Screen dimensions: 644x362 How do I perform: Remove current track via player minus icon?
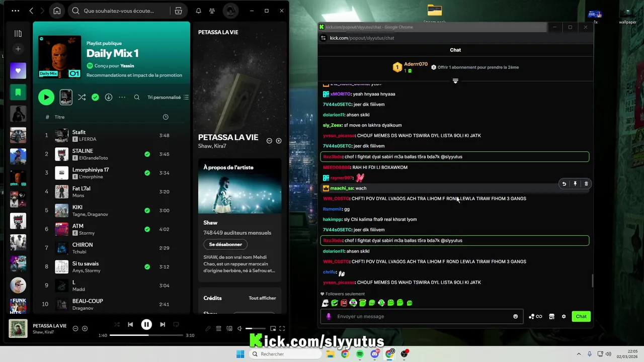75,328
